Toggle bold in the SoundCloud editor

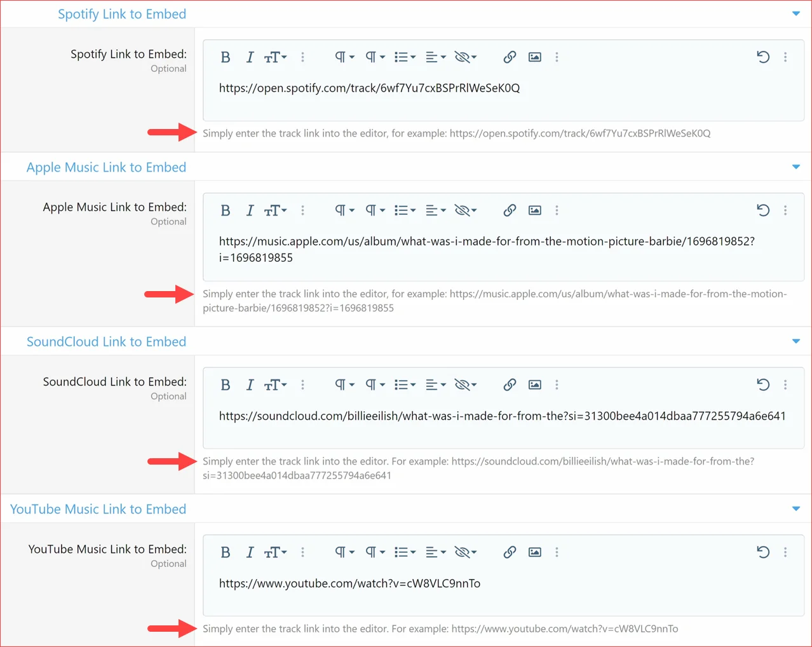[x=225, y=385]
